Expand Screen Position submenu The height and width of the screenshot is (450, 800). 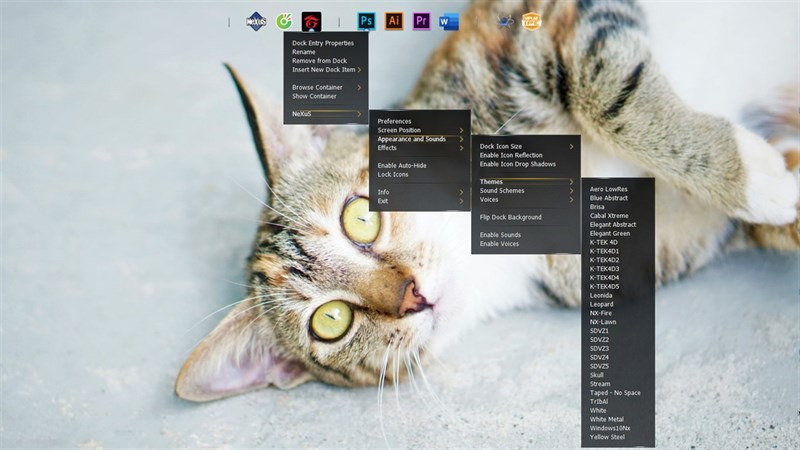pos(419,130)
